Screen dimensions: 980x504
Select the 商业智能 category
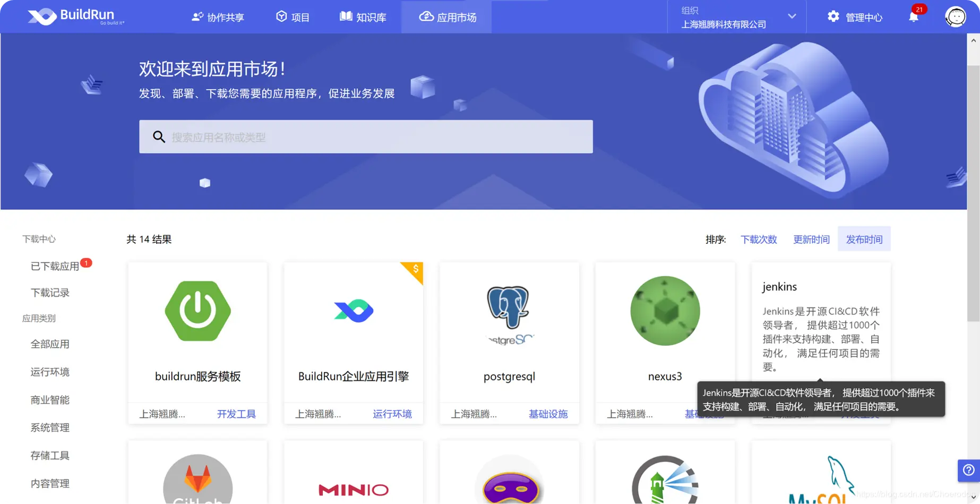tap(50, 400)
